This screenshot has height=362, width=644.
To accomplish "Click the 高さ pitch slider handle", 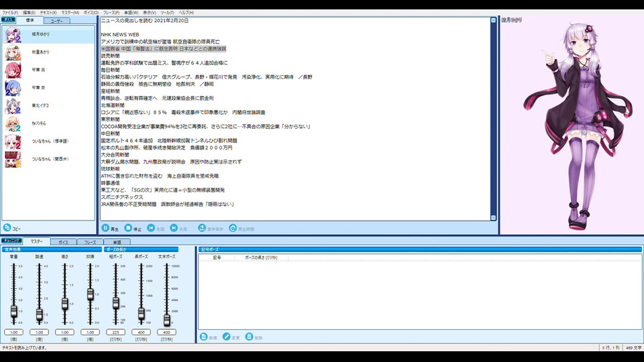I will [64, 304].
